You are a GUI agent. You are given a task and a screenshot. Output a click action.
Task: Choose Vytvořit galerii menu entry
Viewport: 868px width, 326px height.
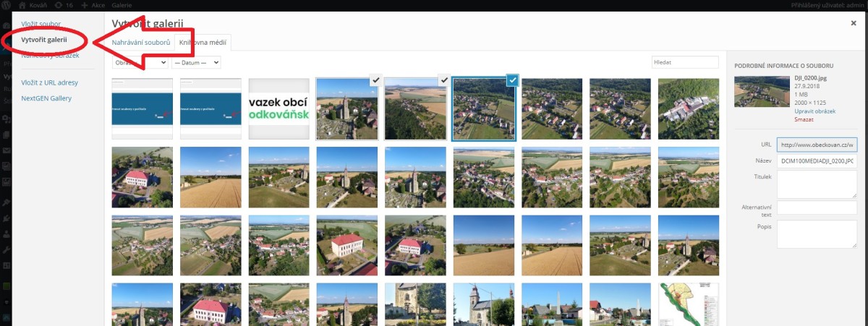[x=44, y=39]
